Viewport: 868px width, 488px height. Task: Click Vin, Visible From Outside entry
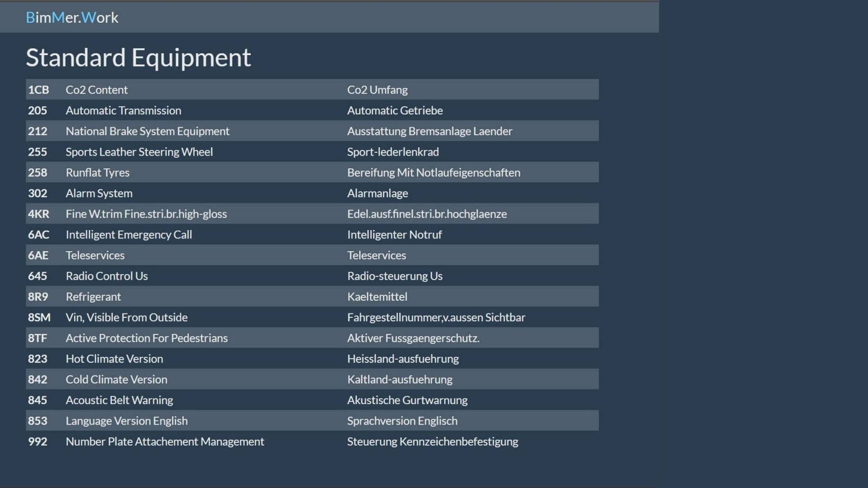[126, 318]
